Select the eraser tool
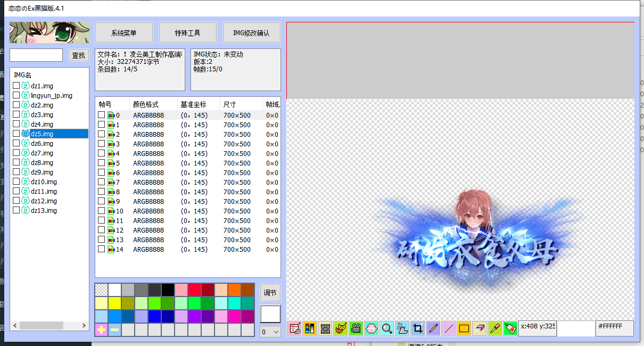The width and height of the screenshot is (644, 346). [x=480, y=328]
